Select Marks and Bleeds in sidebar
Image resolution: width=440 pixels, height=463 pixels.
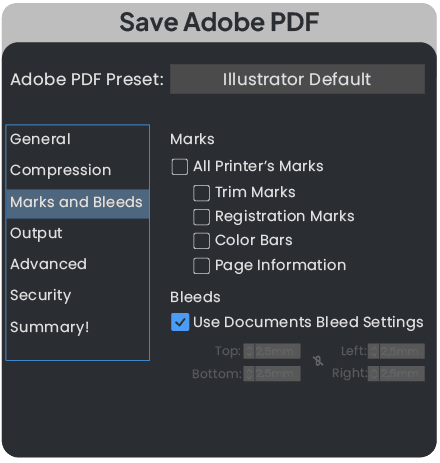[78, 202]
